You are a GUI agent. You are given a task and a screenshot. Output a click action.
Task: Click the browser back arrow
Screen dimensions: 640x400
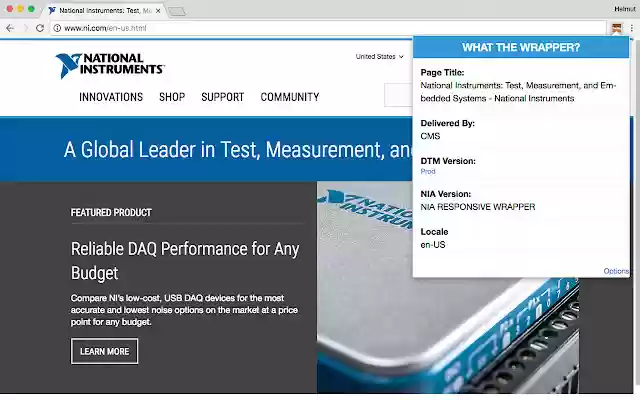click(x=10, y=28)
